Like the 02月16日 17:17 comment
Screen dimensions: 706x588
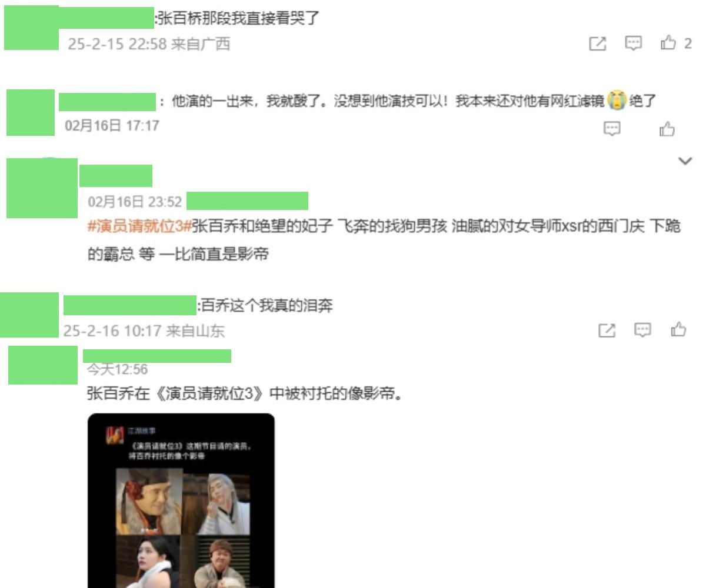coord(667,128)
